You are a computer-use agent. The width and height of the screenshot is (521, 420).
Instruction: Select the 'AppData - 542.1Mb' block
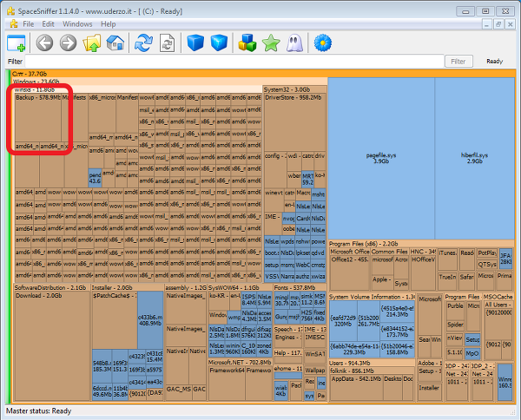(357, 388)
